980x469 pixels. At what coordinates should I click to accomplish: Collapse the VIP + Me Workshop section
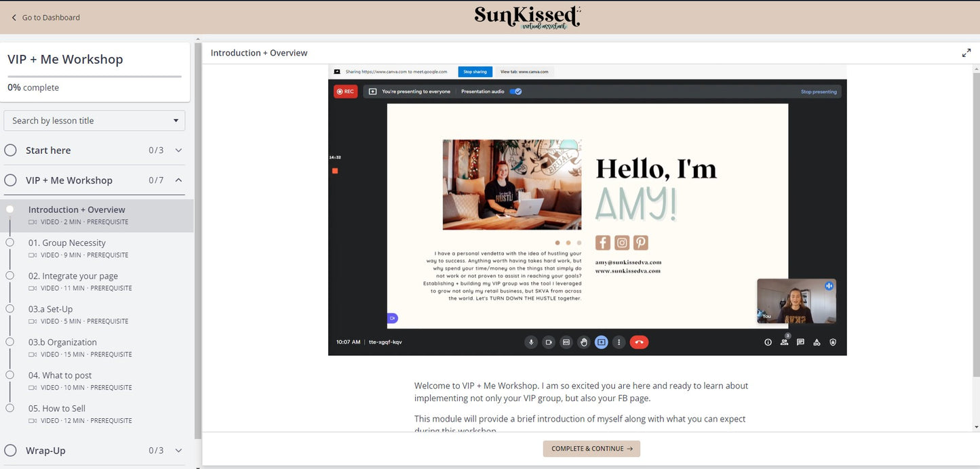pyautogui.click(x=178, y=180)
